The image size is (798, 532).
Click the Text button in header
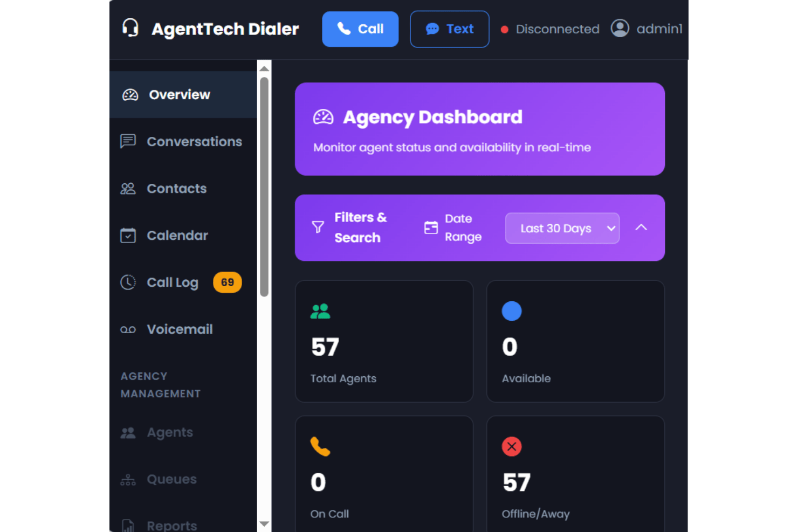(x=450, y=29)
